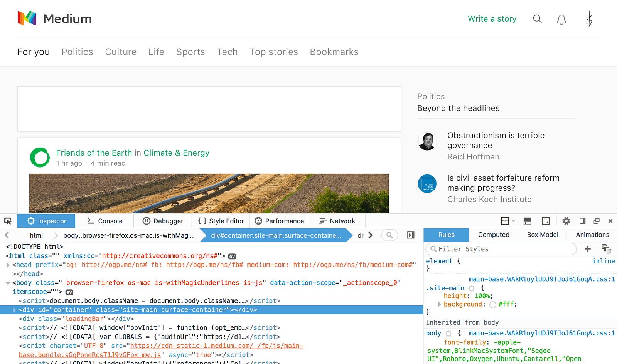Open the frame selector icon in devtools toolbar

click(x=505, y=221)
